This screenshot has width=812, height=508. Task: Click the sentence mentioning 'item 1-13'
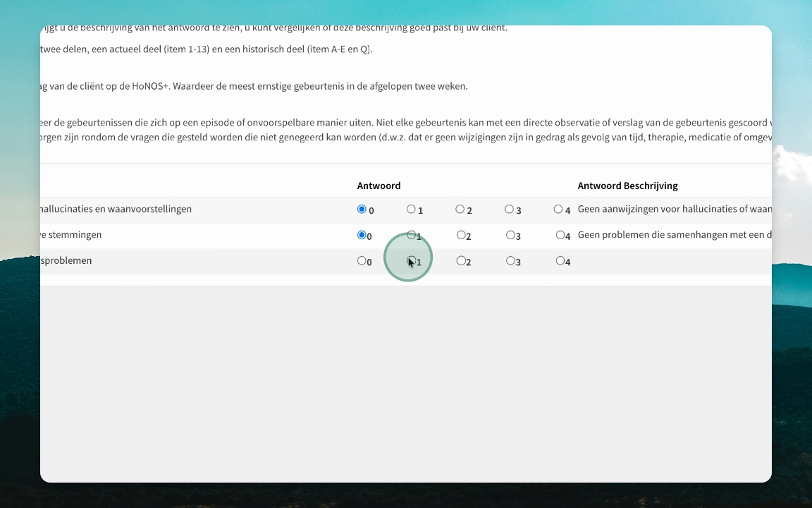click(x=207, y=49)
